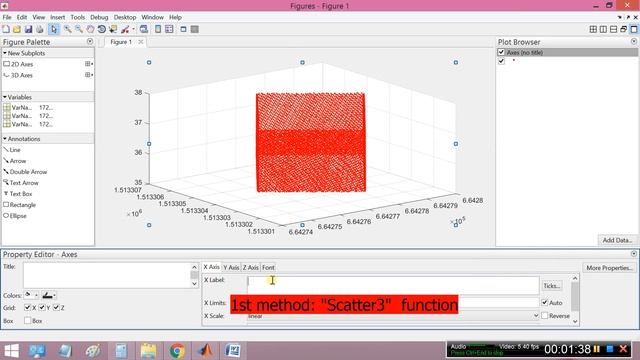Close the Figure 1 tab
Screen dimensions: 640x360
(140, 42)
